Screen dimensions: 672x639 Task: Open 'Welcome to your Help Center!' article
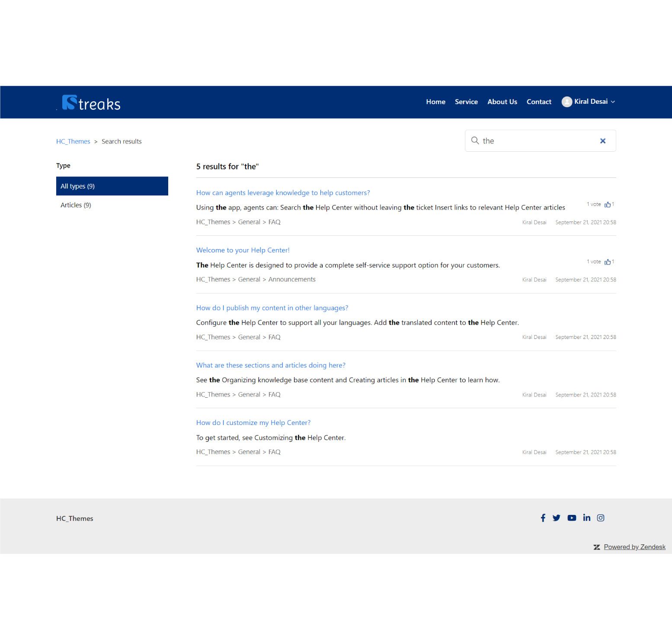243,250
